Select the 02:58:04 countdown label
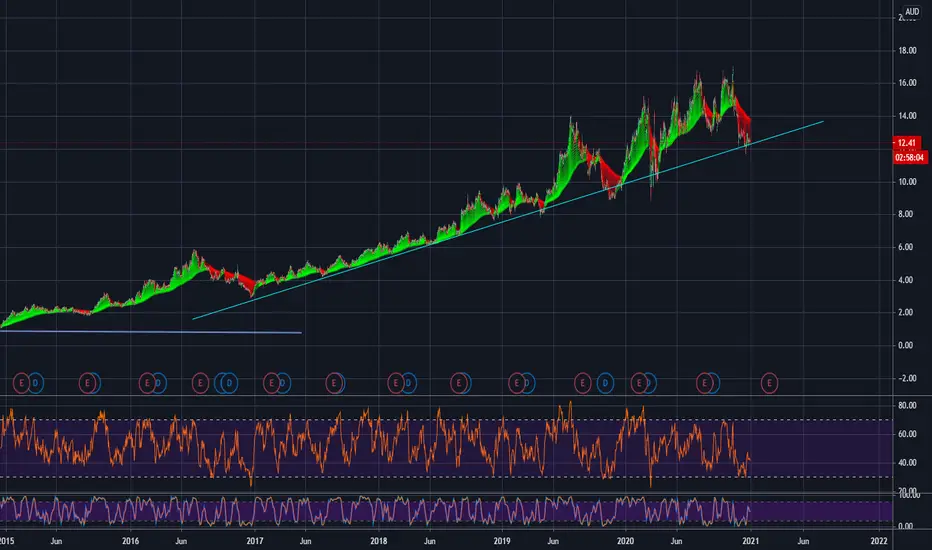The height and width of the screenshot is (550, 932). [x=910, y=158]
